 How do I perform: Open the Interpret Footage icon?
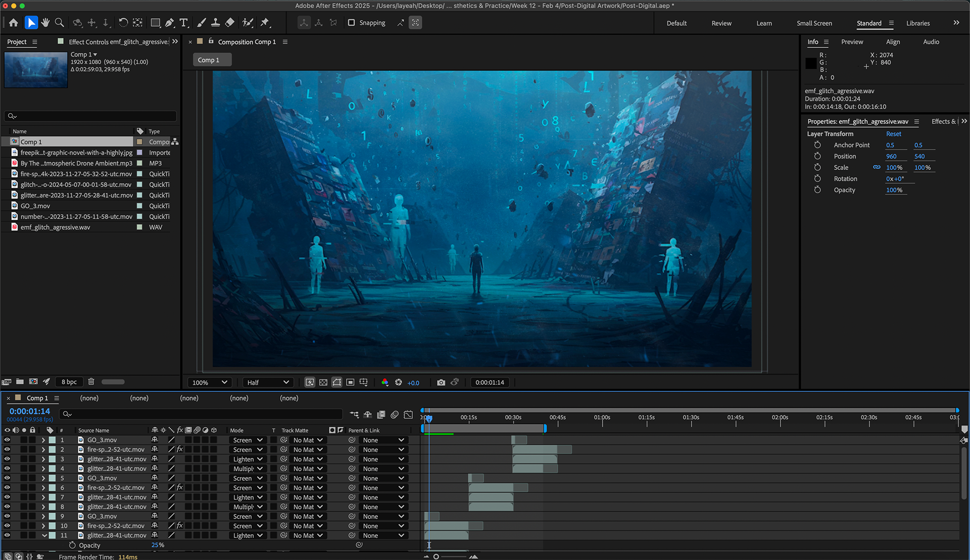pyautogui.click(x=7, y=382)
